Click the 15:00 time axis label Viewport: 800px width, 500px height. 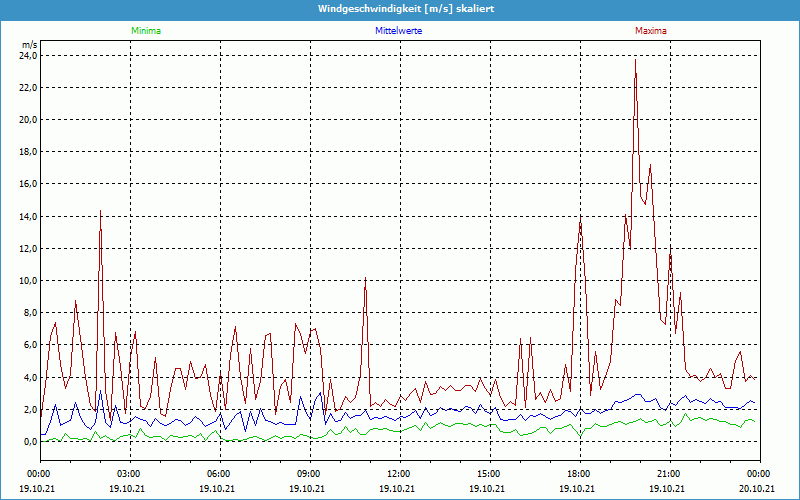click(x=489, y=473)
